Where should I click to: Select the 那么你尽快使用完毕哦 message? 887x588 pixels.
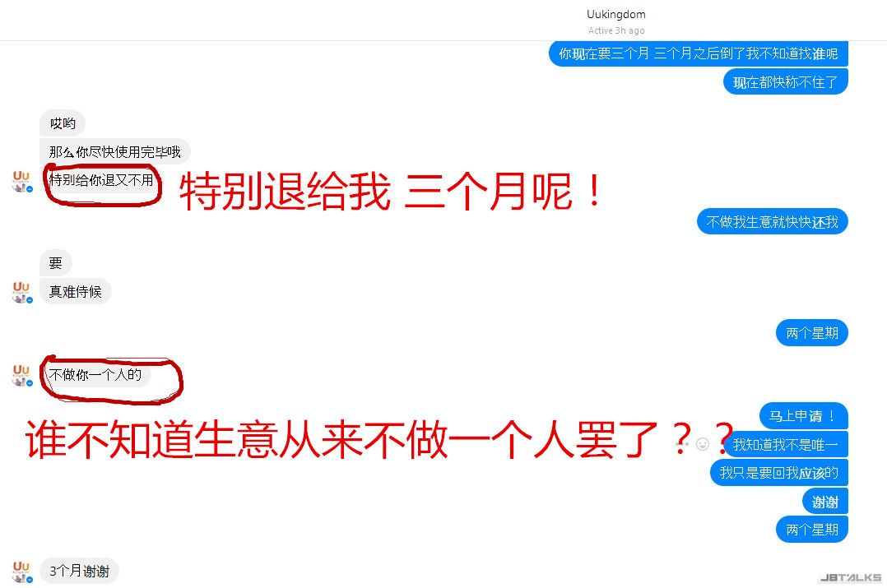115,151
